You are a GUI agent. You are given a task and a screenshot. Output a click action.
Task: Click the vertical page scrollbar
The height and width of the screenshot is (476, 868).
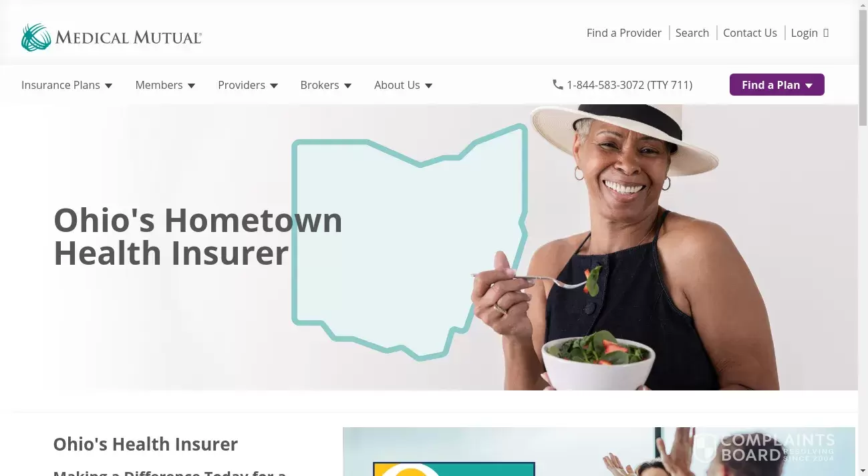863,238
